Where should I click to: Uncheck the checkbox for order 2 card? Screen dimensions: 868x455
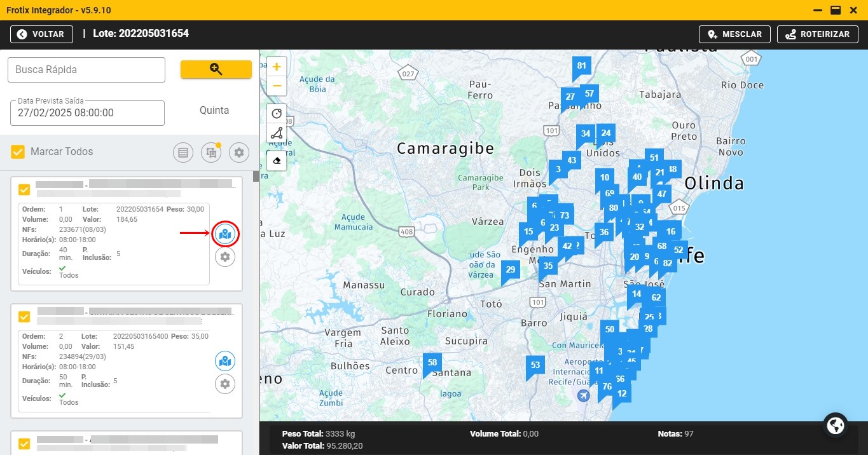[25, 316]
